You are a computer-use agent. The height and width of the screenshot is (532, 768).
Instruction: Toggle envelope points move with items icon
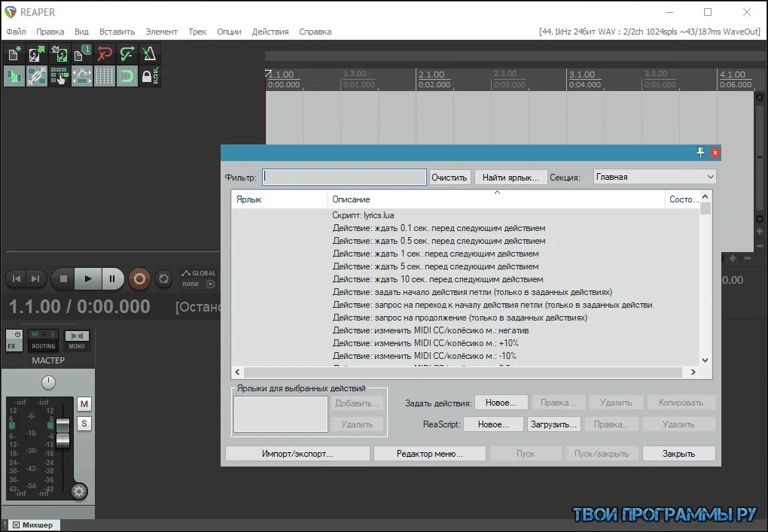pos(82,76)
